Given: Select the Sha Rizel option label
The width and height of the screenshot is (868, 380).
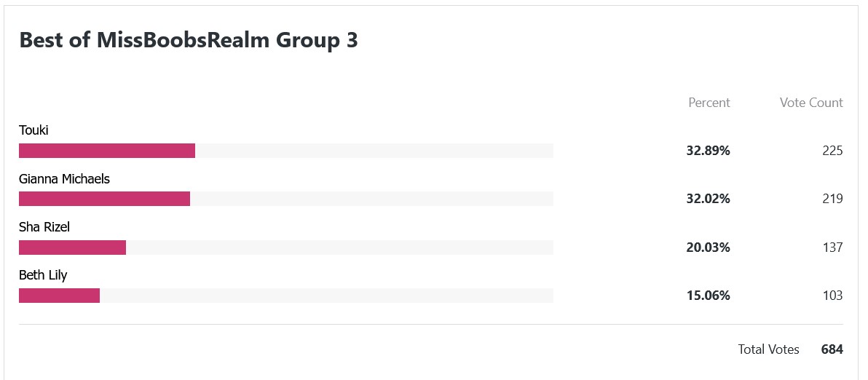Looking at the screenshot, I should click(x=44, y=227).
